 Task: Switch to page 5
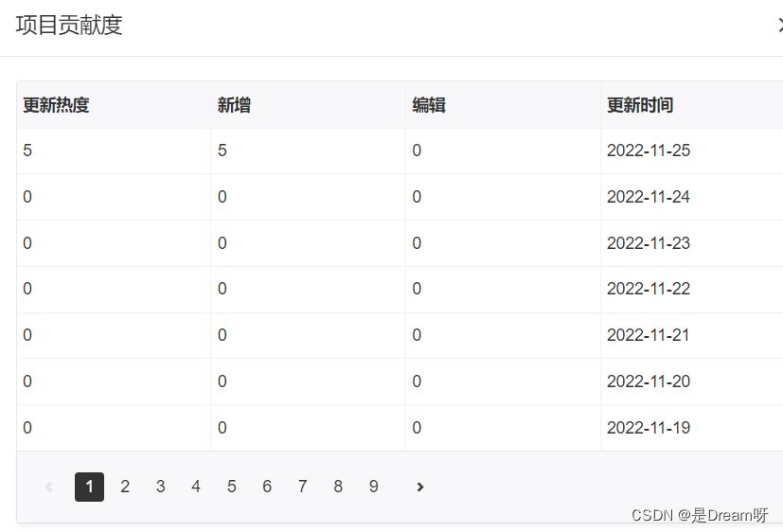(x=231, y=487)
